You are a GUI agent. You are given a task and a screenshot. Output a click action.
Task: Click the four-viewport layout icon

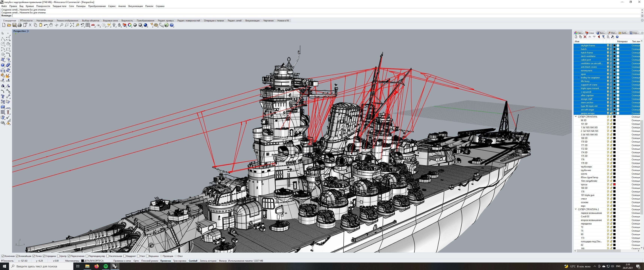[88, 25]
